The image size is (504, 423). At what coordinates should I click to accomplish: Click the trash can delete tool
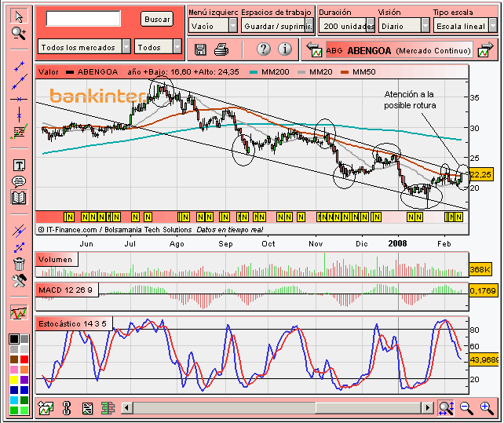[19, 264]
